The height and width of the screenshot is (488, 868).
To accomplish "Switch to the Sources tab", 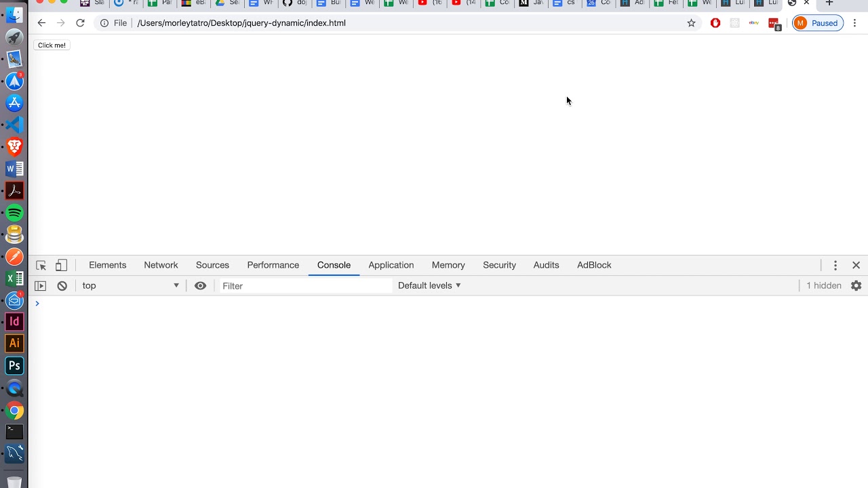I will coord(212,265).
